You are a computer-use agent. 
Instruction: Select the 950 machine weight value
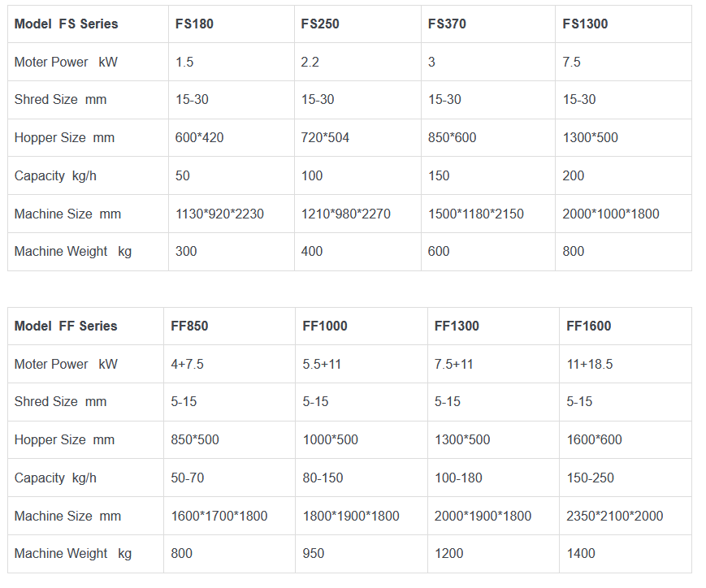click(314, 553)
